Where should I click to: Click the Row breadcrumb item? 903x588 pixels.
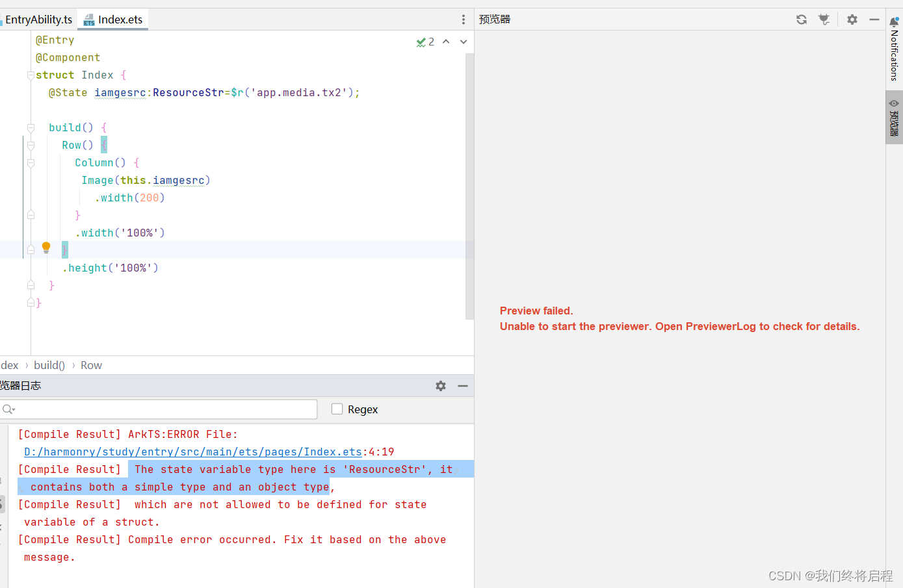pos(90,364)
